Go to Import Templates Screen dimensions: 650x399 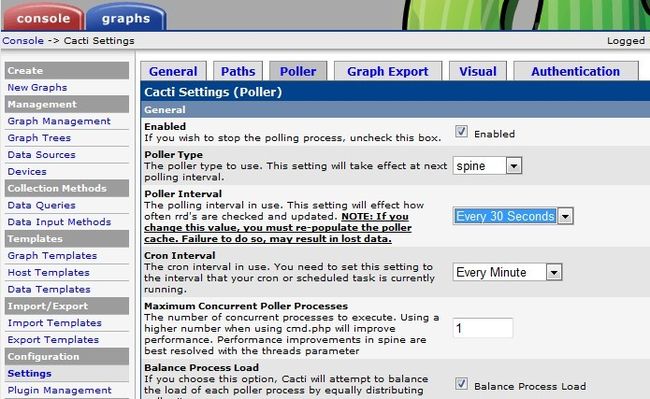pos(54,323)
